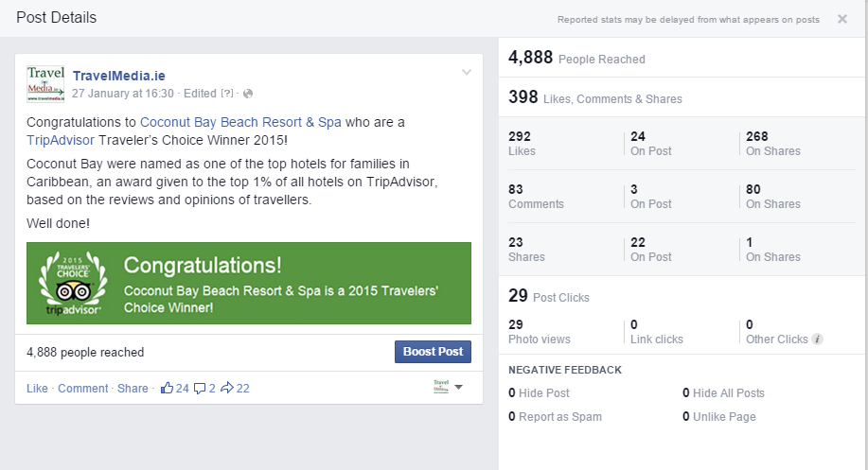Open the 27 January at 16:30 timestamp

click(123, 94)
